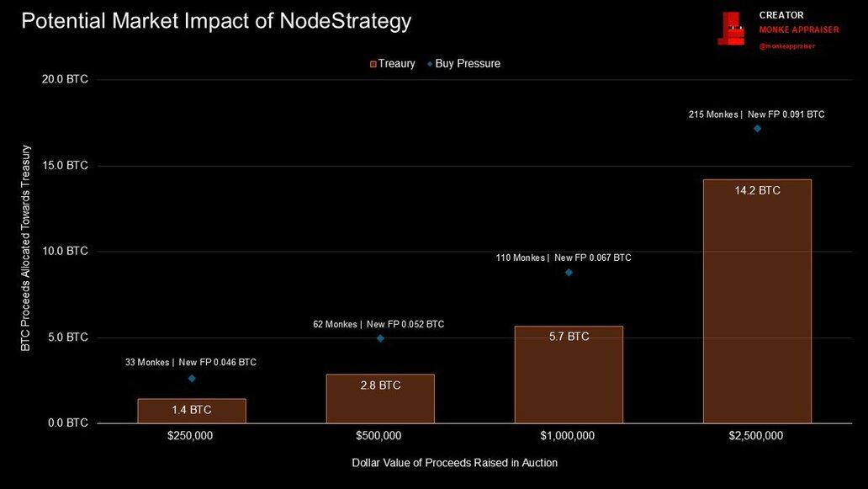
Task: Select the 5.7 BTC treasury bar
Action: tap(569, 375)
